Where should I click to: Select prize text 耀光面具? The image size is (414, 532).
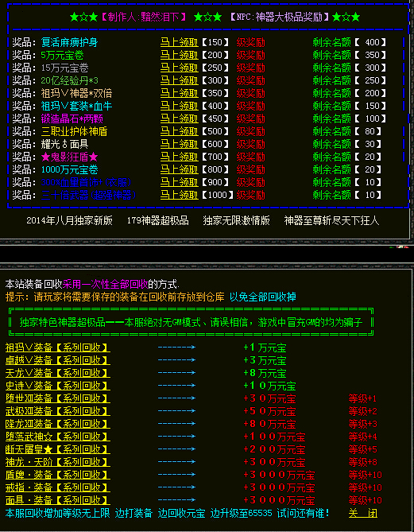tap(64, 145)
